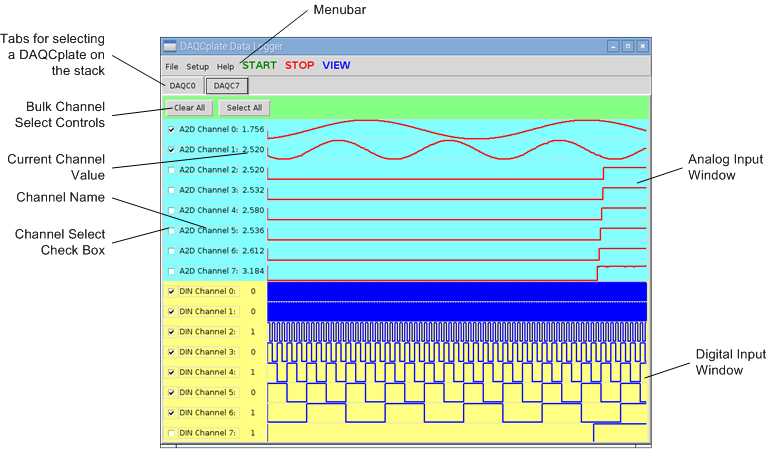Click the value 3.184 for A2D Channel 7
Viewport: 771px width, 449px height.
pyautogui.click(x=253, y=271)
